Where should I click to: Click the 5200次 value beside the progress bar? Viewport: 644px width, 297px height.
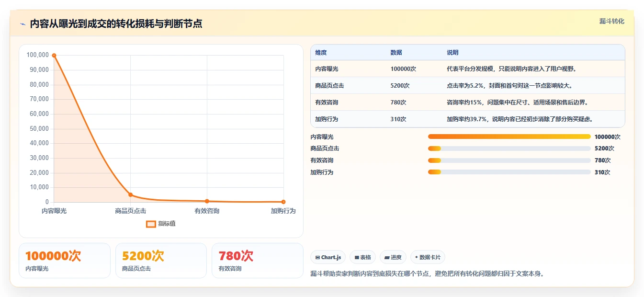point(604,148)
